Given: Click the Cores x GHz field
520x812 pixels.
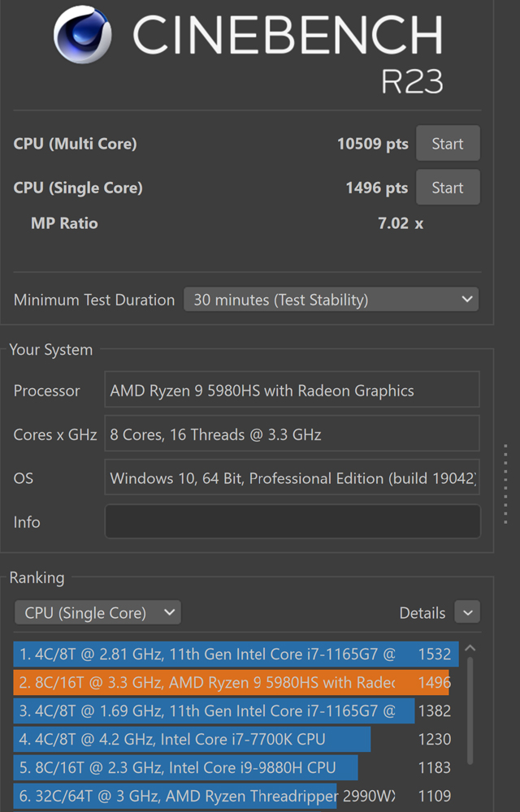Looking at the screenshot, I should (x=292, y=434).
